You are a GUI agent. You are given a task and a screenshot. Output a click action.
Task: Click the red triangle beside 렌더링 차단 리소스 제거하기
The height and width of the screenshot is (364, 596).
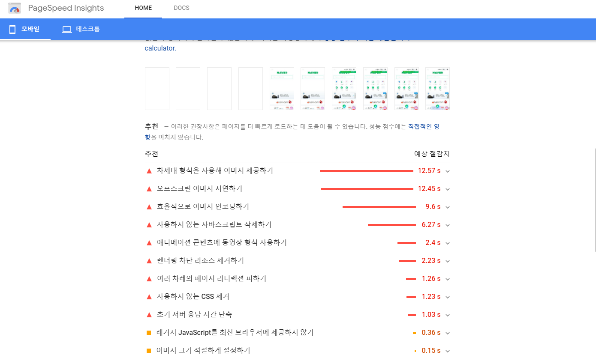pyautogui.click(x=149, y=260)
